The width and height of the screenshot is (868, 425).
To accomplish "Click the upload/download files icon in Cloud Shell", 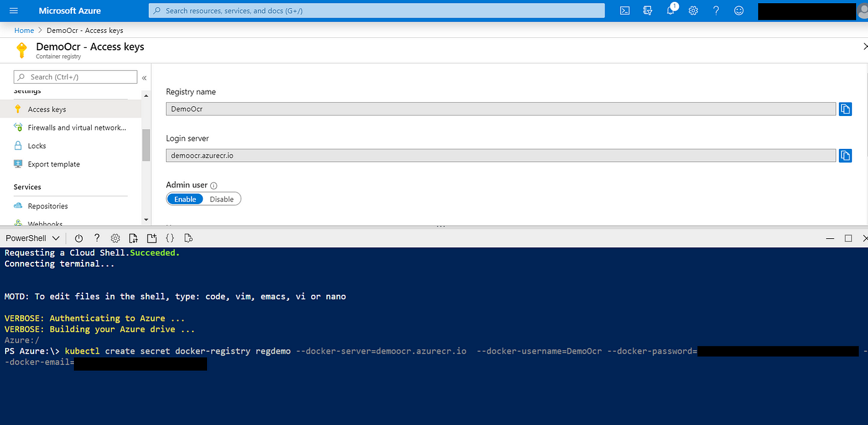I will [x=133, y=238].
